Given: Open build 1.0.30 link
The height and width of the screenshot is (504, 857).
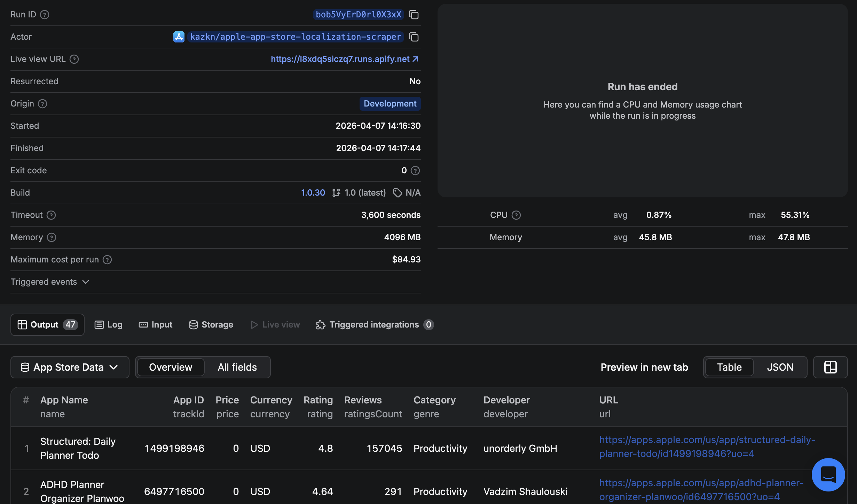Looking at the screenshot, I should click(x=313, y=193).
